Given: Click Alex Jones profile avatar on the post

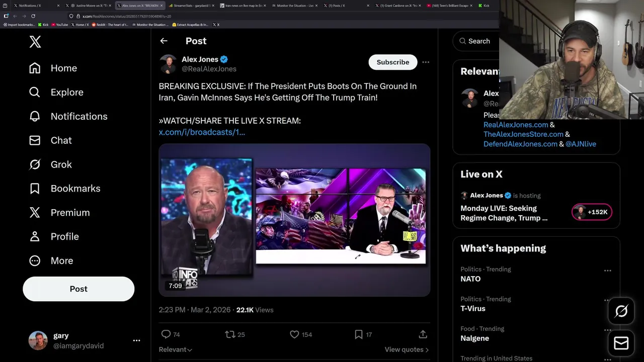Looking at the screenshot, I should click(x=168, y=64).
